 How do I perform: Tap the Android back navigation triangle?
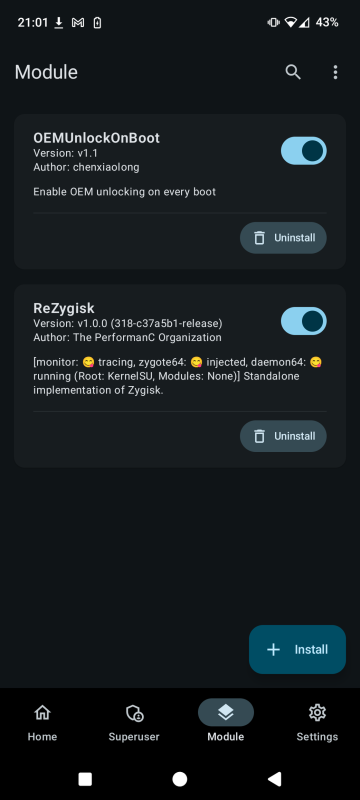(x=274, y=779)
